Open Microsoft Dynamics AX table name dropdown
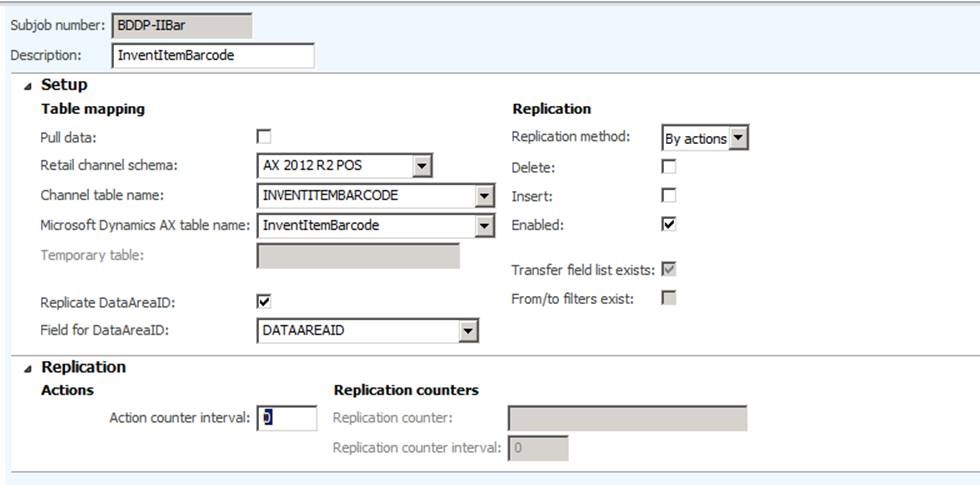 [485, 226]
